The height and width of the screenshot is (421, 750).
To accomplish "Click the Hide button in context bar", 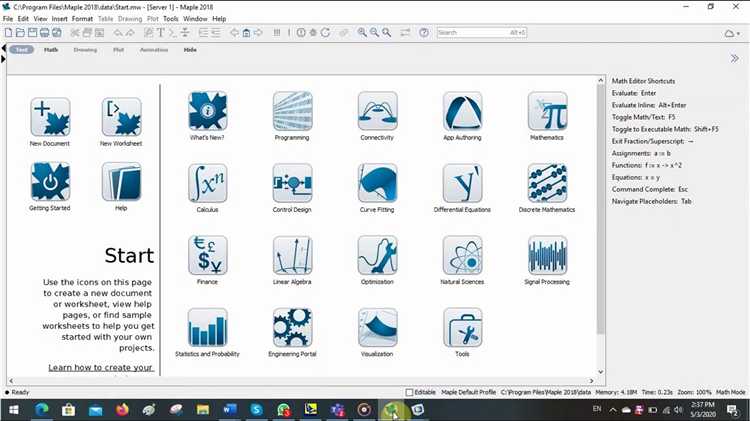I will point(190,50).
